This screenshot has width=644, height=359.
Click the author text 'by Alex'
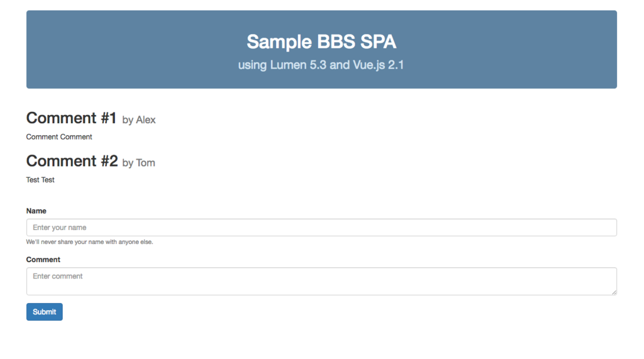(x=139, y=120)
